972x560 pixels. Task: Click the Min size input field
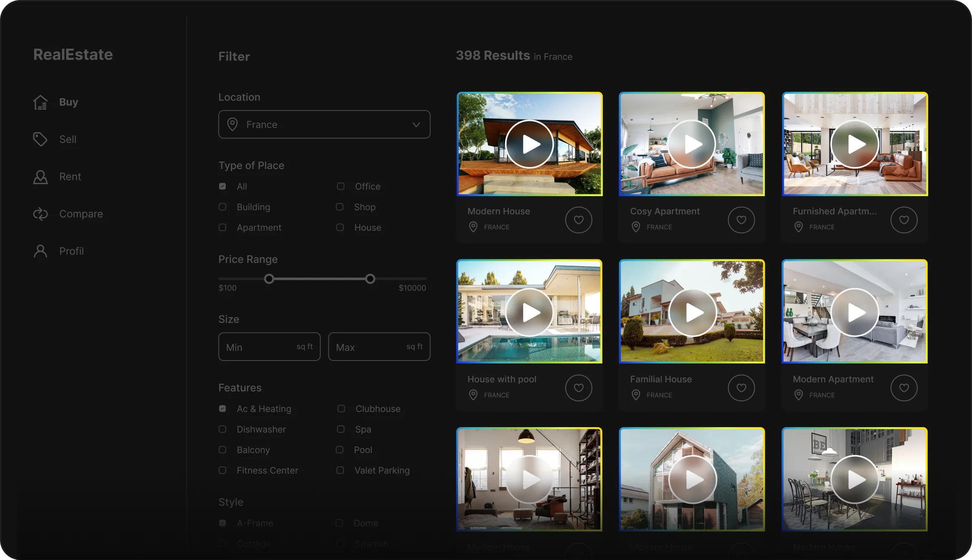click(x=270, y=347)
